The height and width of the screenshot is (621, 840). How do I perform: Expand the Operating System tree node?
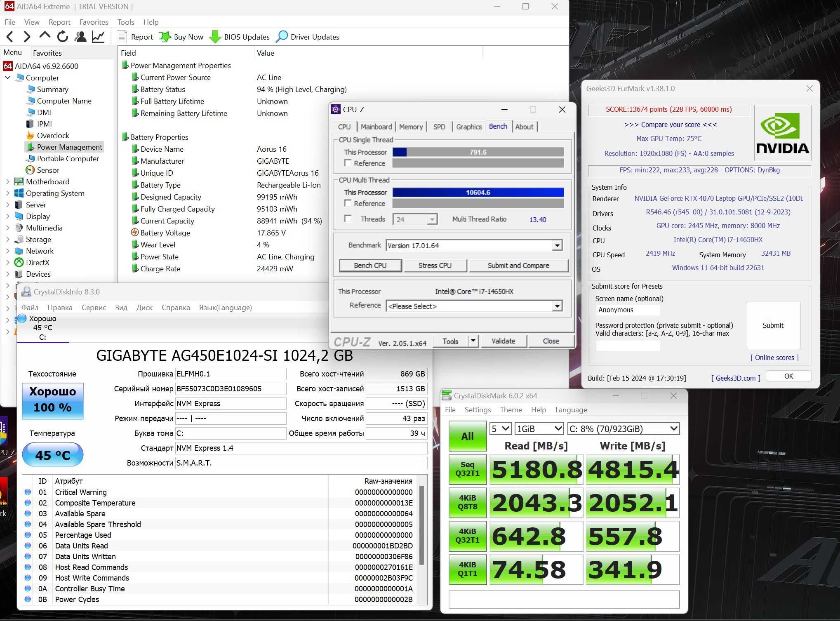(8, 193)
